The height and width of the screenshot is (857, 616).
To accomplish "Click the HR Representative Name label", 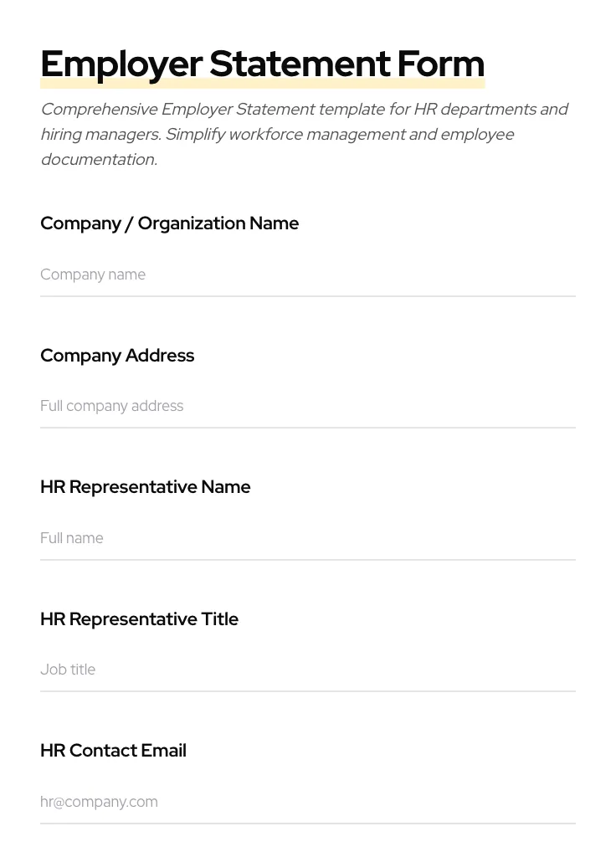I will pos(145,486).
